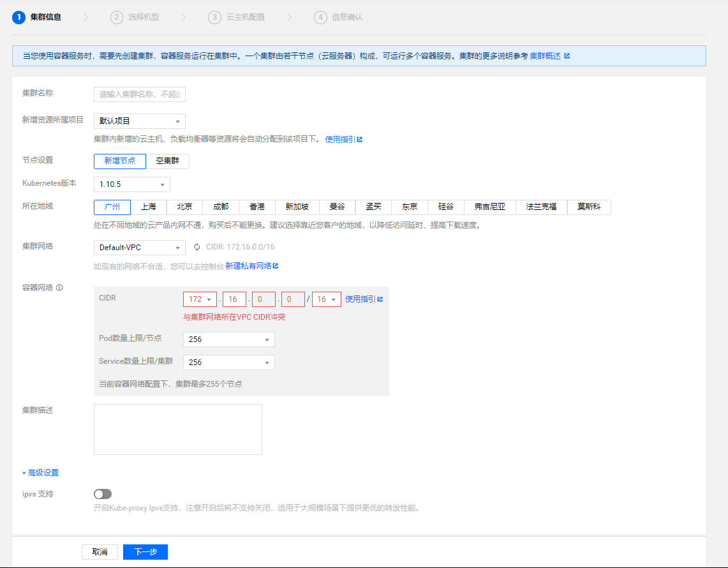Click step 1 circle icon 集群信息
728x568 pixels.
pos(19,17)
